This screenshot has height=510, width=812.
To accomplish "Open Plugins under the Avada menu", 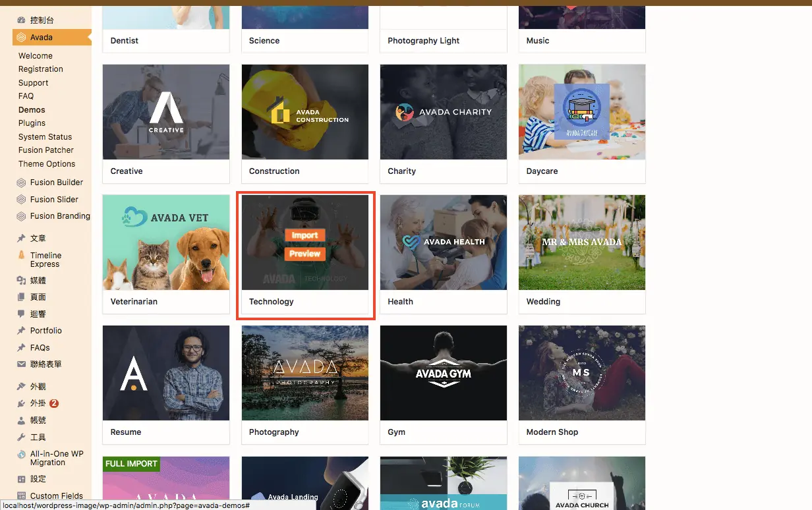I will [32, 123].
